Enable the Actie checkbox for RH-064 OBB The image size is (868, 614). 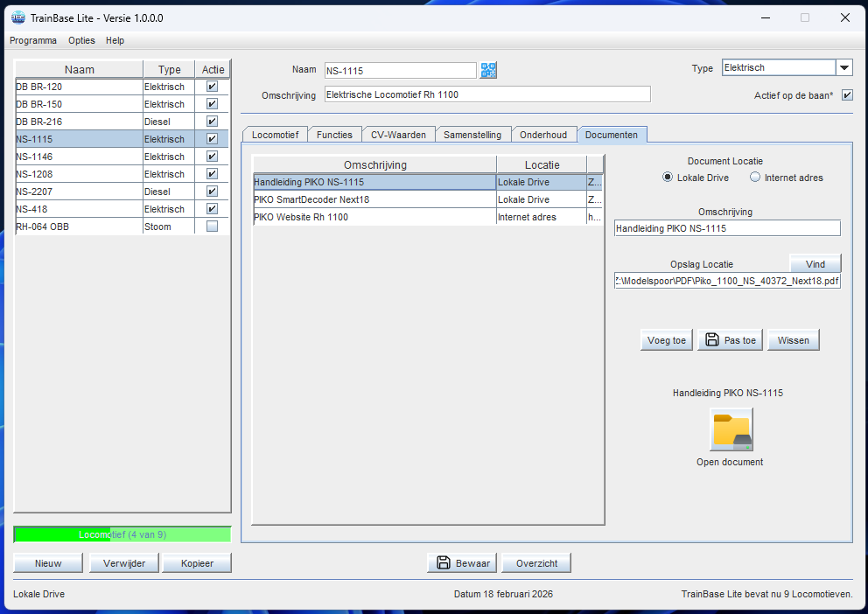coord(212,227)
